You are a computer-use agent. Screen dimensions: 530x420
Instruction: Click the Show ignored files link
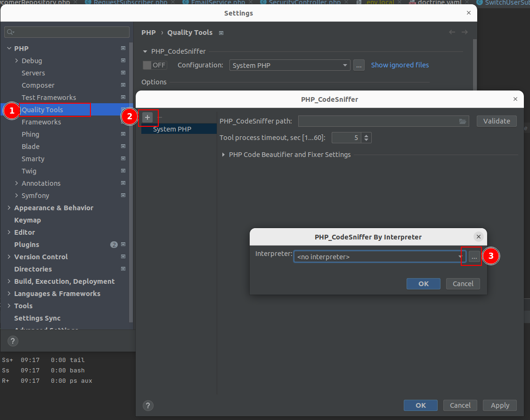click(x=400, y=65)
